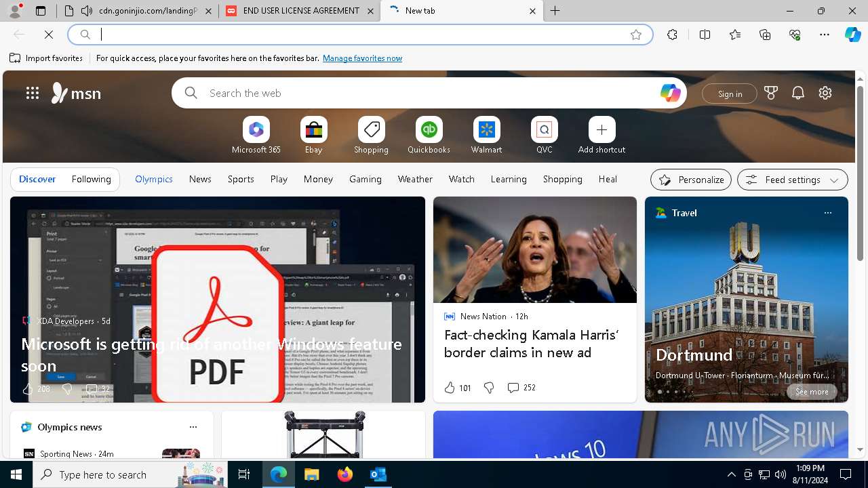Image resolution: width=868 pixels, height=488 pixels.
Task: Dislike the Kamala Harris article
Action: pyautogui.click(x=489, y=388)
